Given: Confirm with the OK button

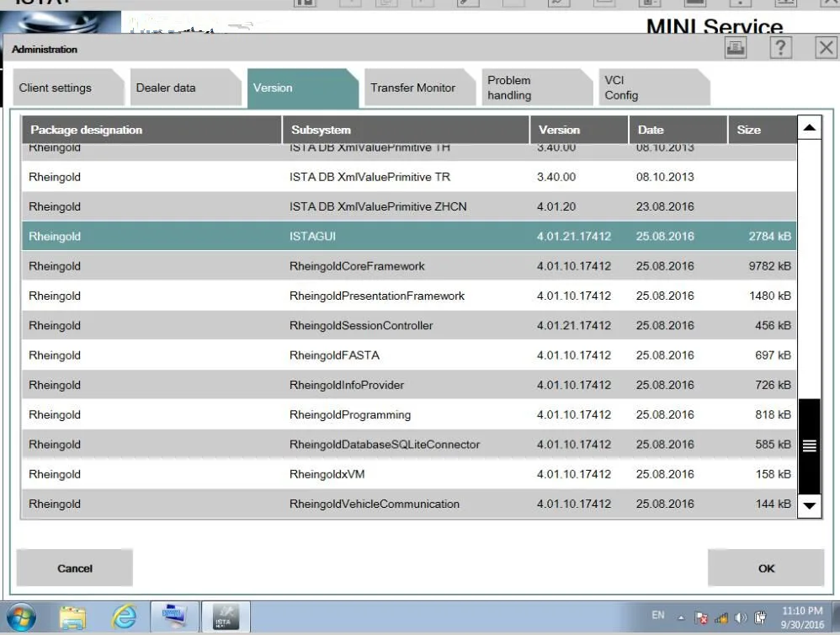Looking at the screenshot, I should (x=766, y=568).
